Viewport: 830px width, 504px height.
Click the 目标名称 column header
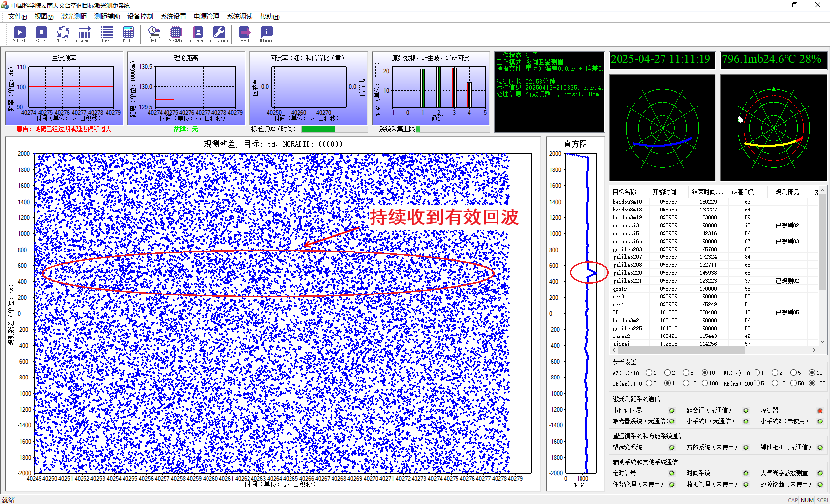click(x=624, y=192)
